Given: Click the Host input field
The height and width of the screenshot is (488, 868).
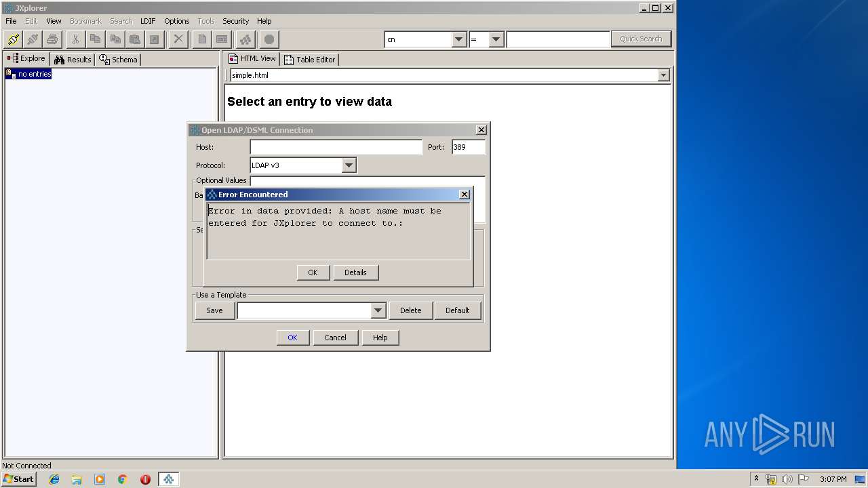Looking at the screenshot, I should (336, 147).
